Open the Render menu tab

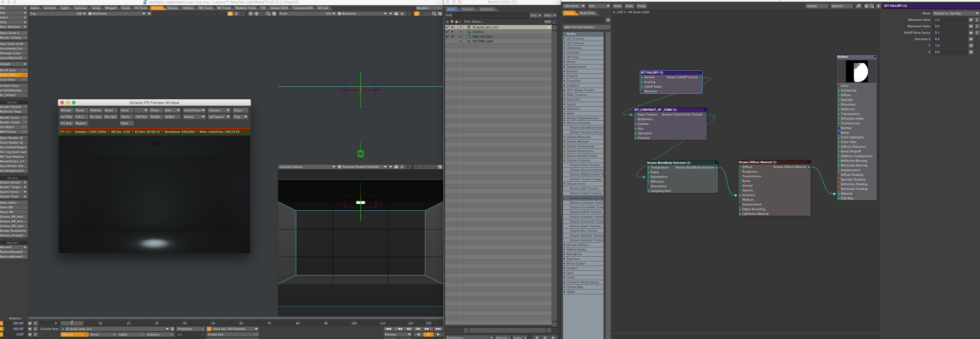156,8
